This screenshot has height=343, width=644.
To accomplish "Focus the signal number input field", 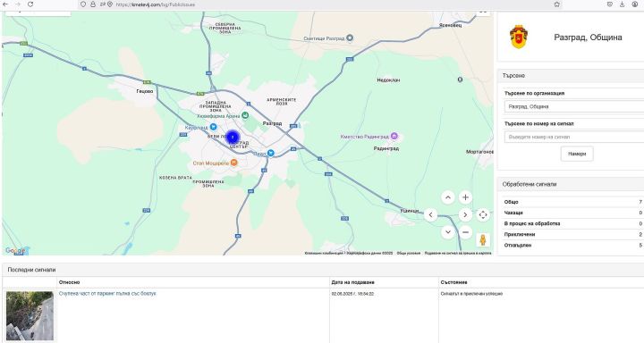I will [573, 137].
